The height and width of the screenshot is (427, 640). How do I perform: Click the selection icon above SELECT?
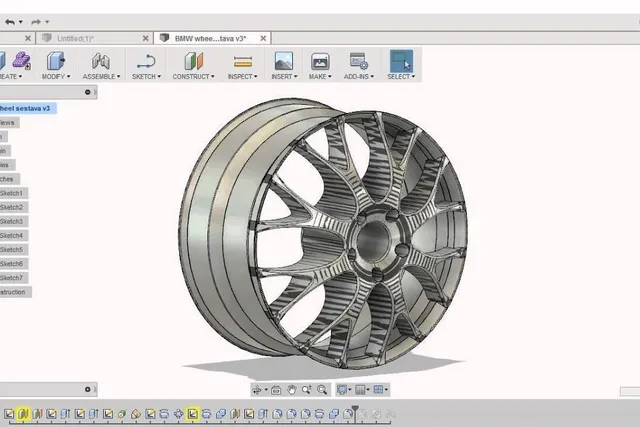click(401, 61)
